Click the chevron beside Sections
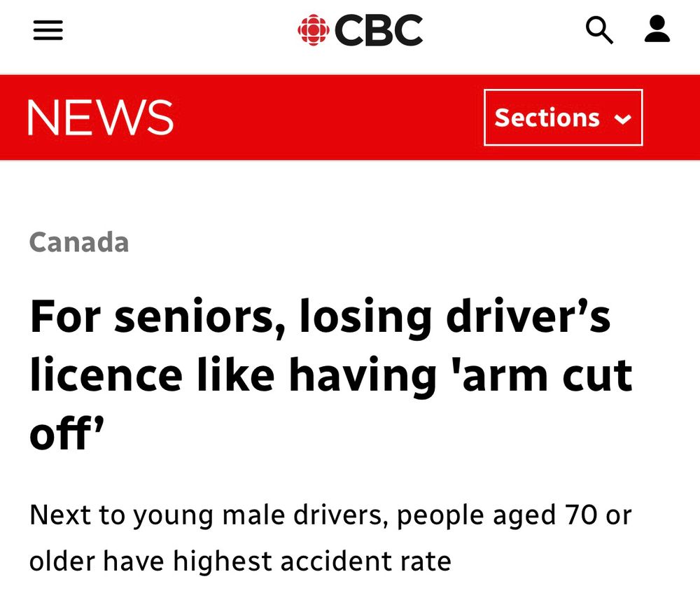This screenshot has height=593, width=700. pyautogui.click(x=624, y=119)
